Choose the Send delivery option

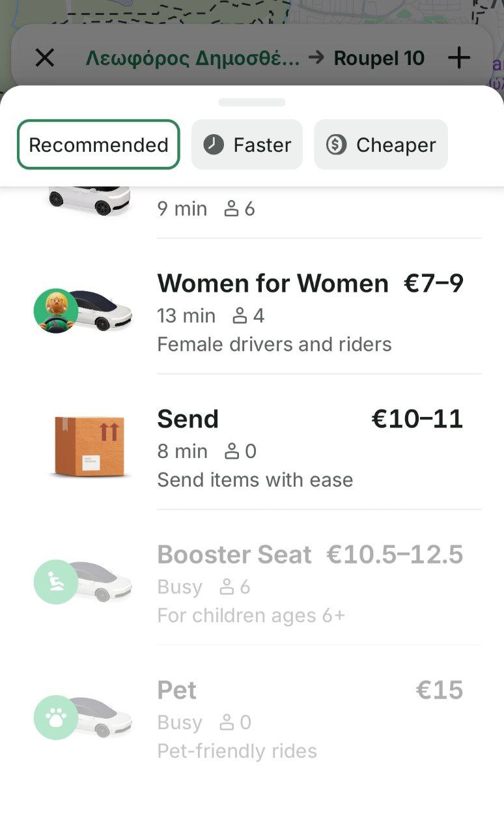point(189,420)
